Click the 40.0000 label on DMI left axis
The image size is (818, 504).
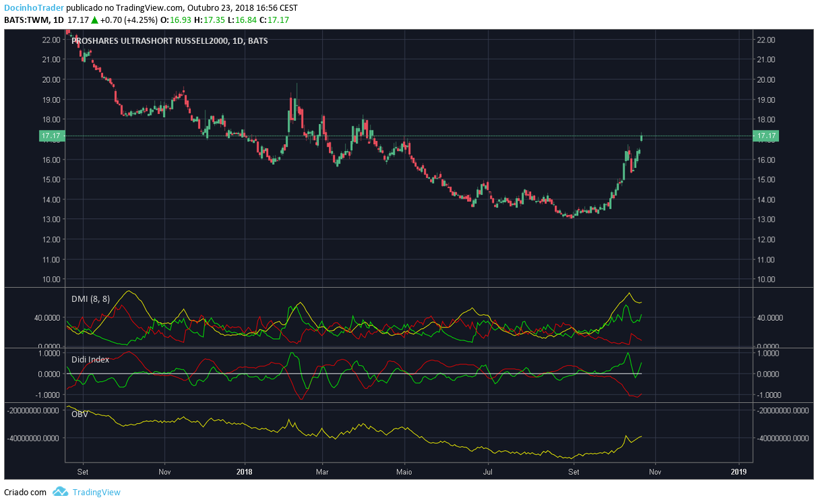click(46, 317)
